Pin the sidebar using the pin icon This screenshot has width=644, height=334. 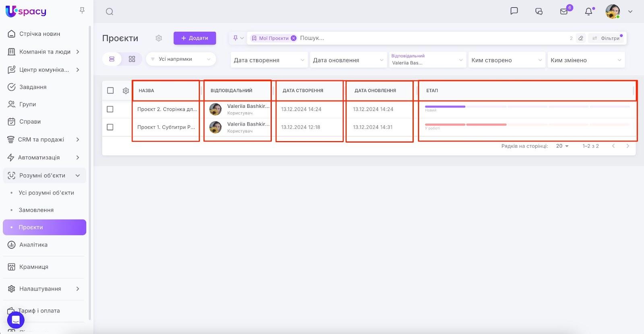82,10
